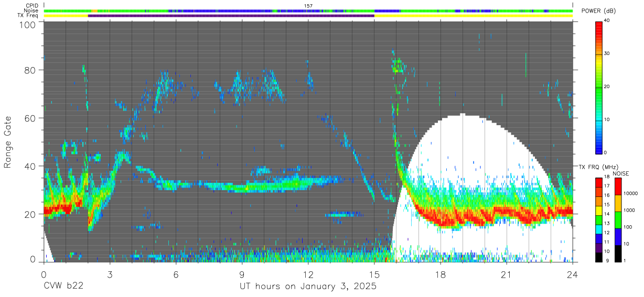Click hour 0 on the UT time axis
Image resolution: width=644 pixels, height=297 pixels.
[x=44, y=274]
